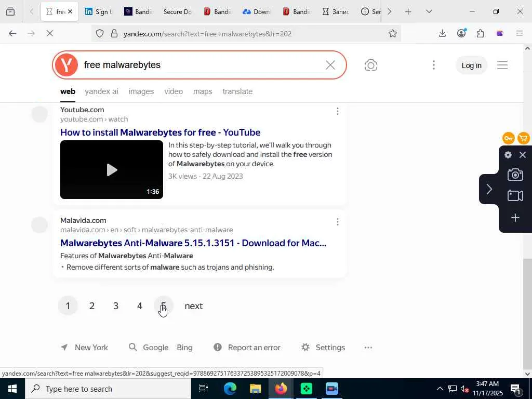Click the recorder widget settings gear

(x=508, y=155)
